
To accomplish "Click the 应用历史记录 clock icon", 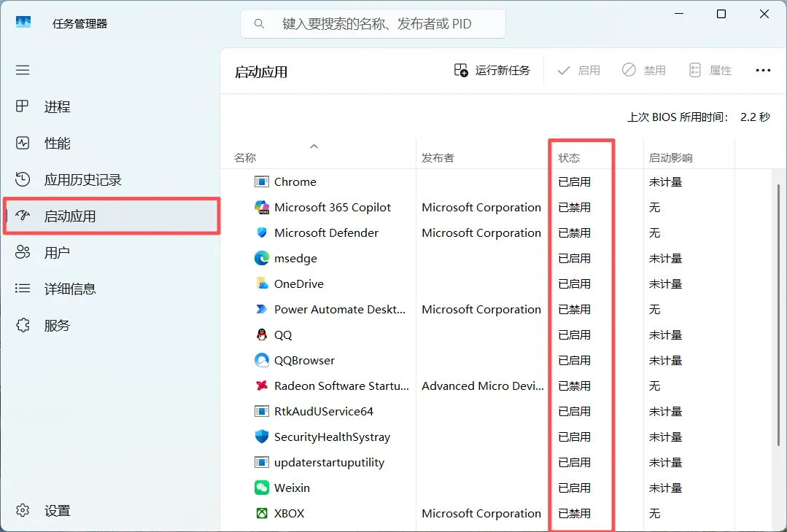I will 23,179.
